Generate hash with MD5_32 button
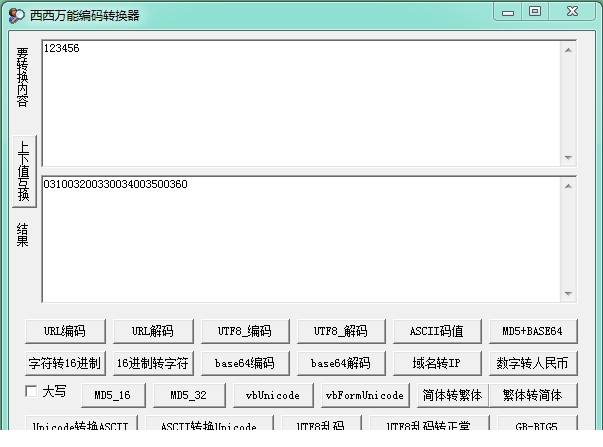 click(x=189, y=395)
